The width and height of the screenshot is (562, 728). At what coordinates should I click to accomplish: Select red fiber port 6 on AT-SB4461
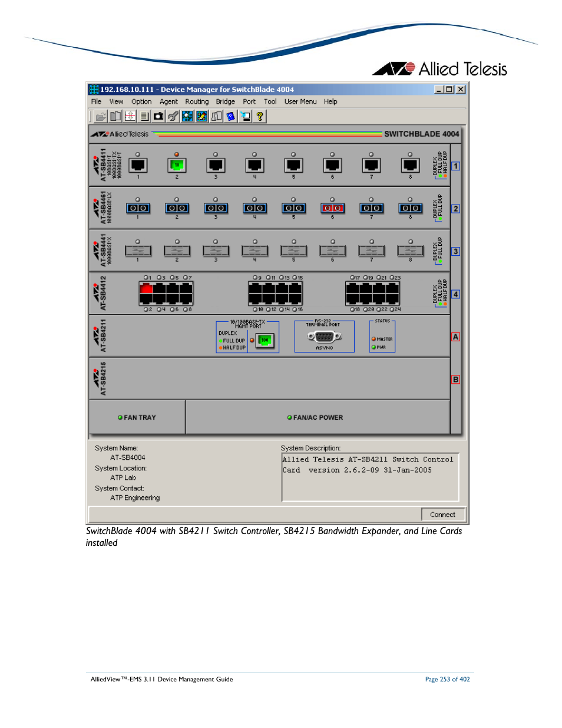click(332, 208)
